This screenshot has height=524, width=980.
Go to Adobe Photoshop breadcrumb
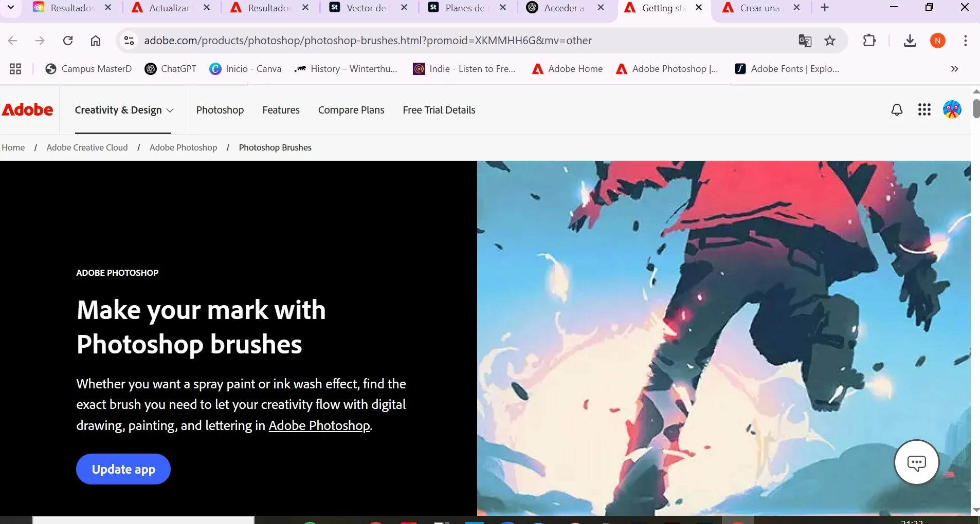183,147
